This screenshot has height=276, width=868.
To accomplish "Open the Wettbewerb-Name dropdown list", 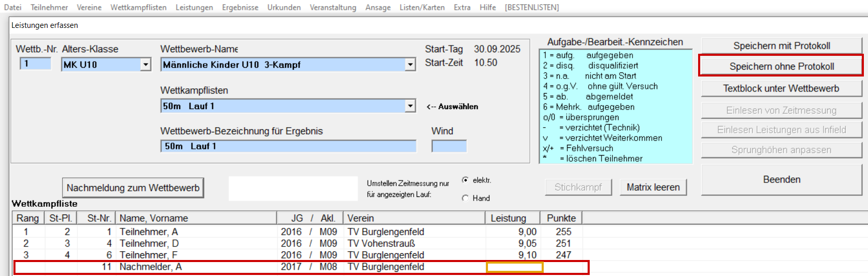I will (410, 65).
